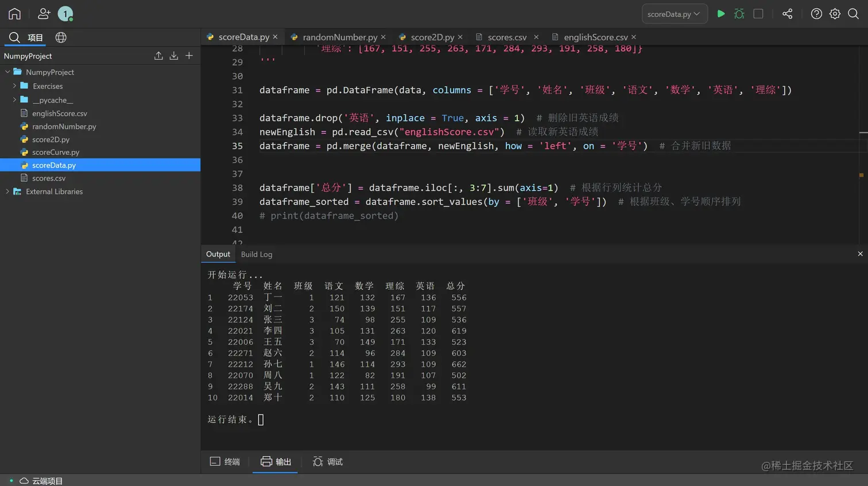
Task: Close the scores.csv tab
Action: click(x=536, y=37)
